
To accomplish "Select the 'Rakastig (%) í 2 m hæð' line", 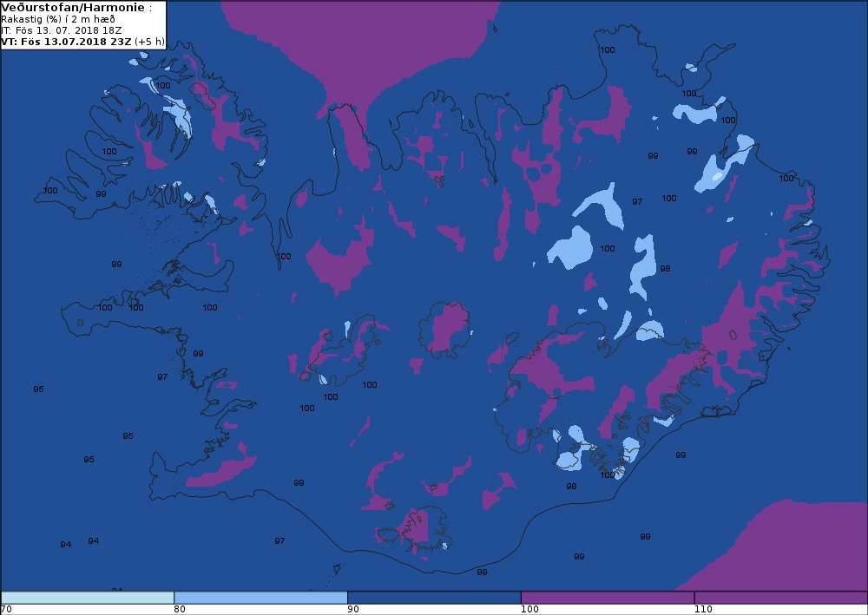I will pos(58,19).
